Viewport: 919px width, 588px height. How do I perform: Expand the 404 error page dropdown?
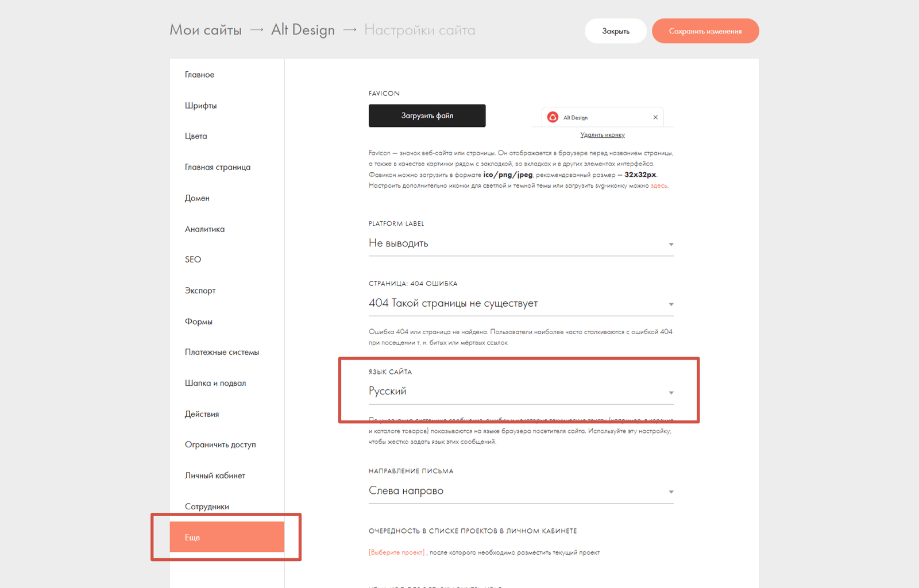521,303
